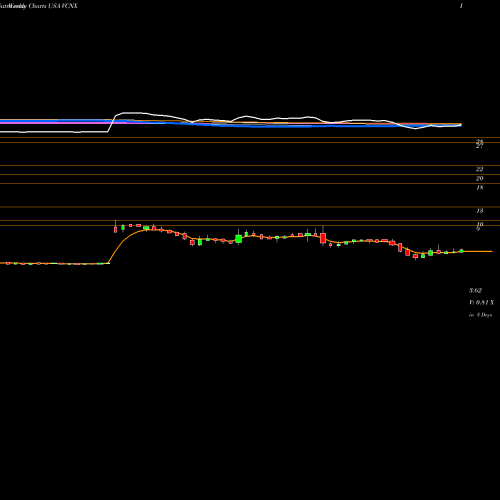Click the tall green candlestick mid-chart
This screenshot has width=500, height=500.
tap(238, 238)
